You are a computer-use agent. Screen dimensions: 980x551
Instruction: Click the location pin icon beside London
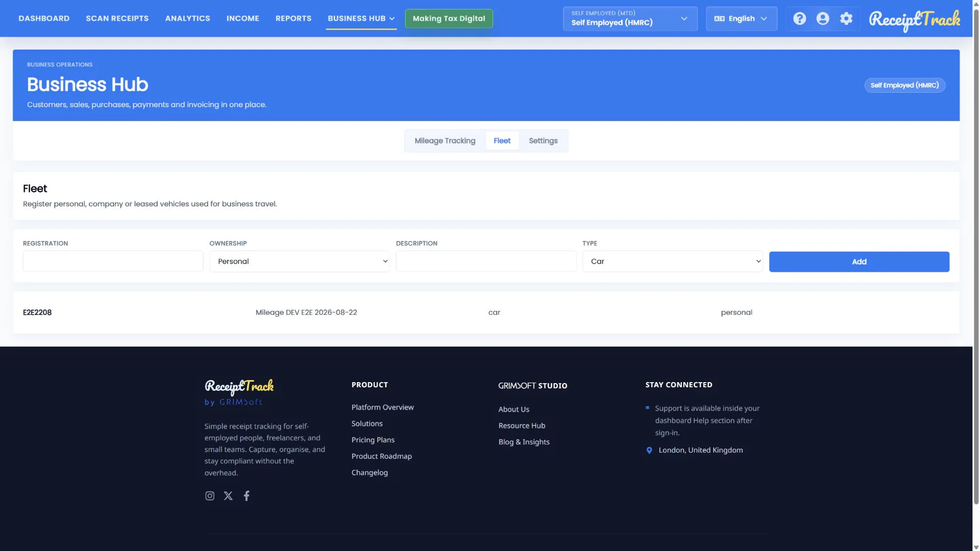point(649,450)
